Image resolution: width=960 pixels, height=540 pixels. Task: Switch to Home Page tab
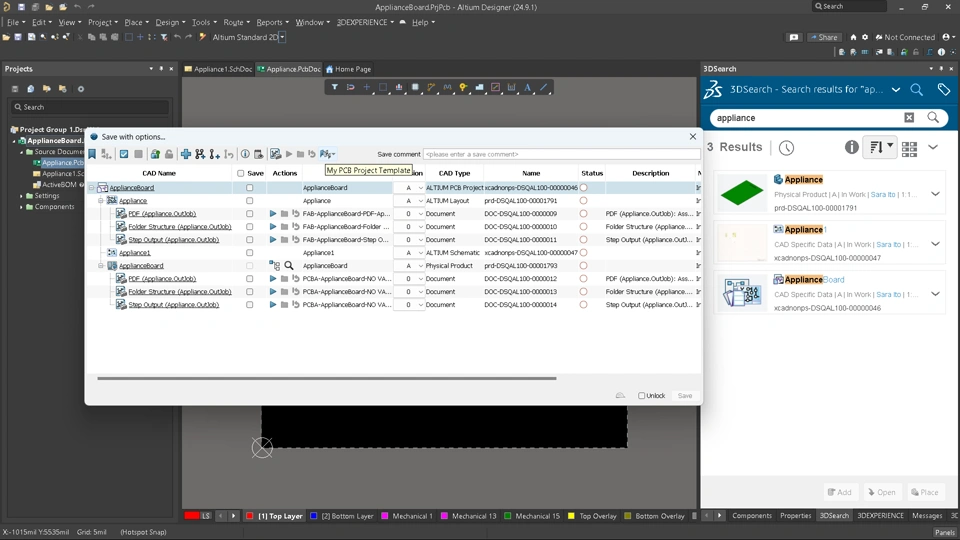[x=348, y=69]
